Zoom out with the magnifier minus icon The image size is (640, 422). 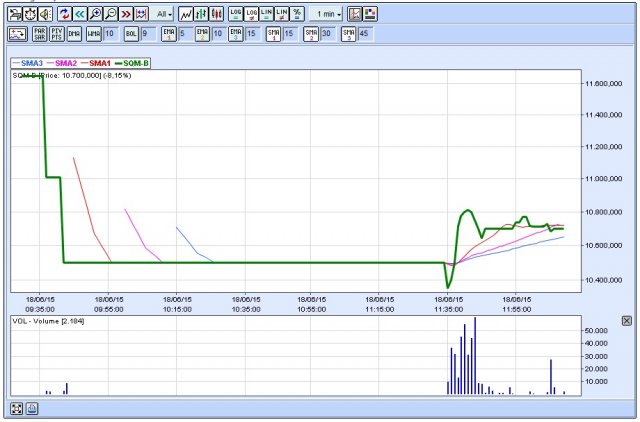pos(111,14)
